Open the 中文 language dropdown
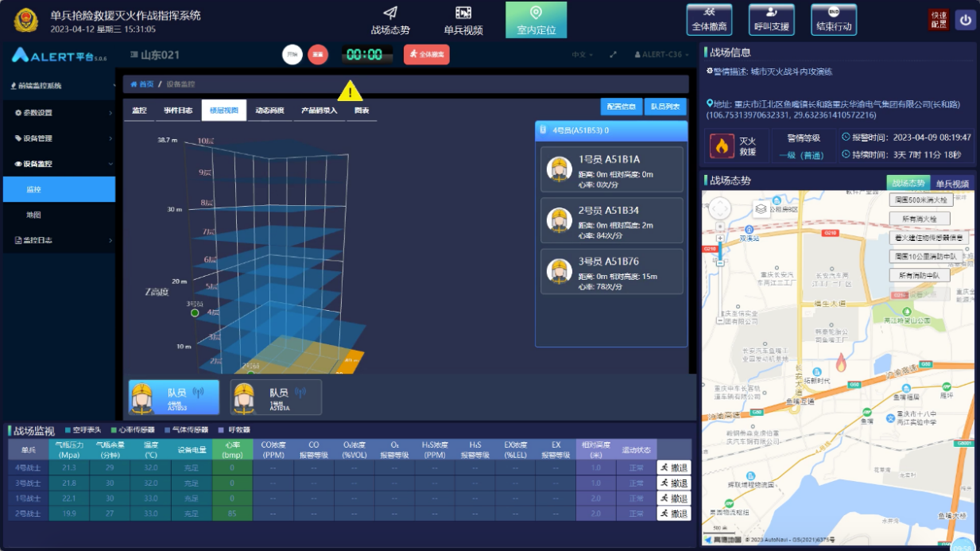980x551 pixels. [582, 55]
